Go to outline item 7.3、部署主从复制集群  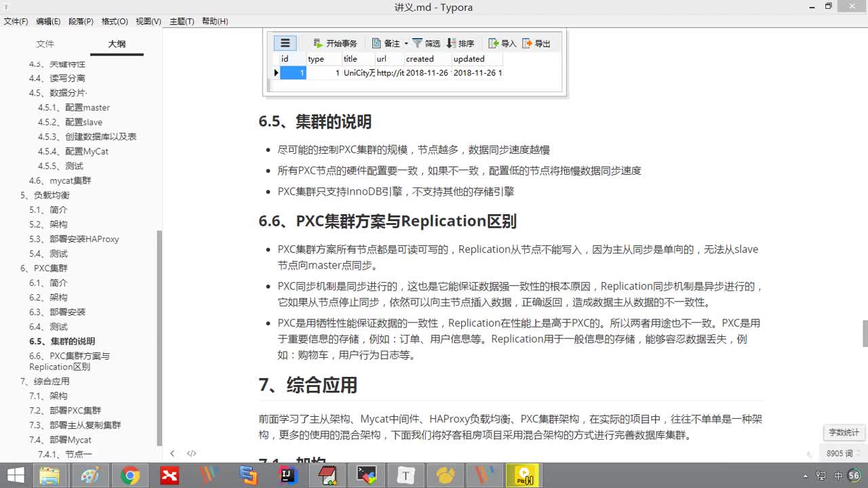(x=75, y=425)
